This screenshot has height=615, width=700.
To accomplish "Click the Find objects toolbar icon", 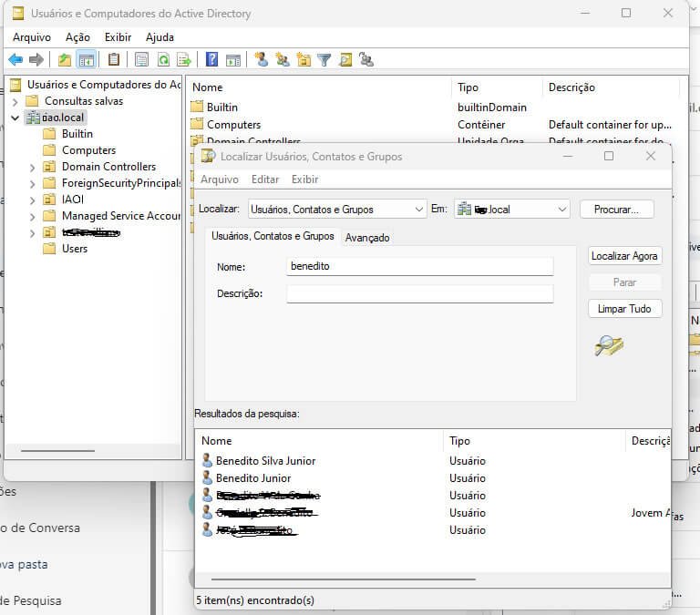I will (345, 59).
